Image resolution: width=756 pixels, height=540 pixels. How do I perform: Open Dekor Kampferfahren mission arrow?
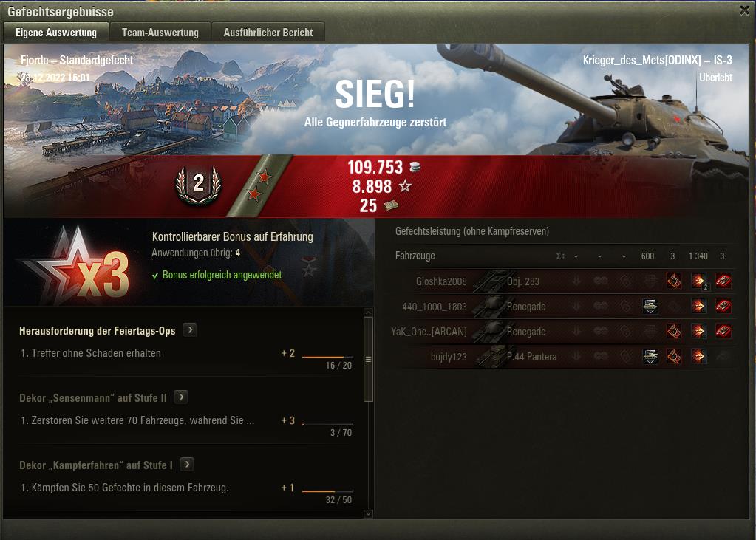(186, 465)
